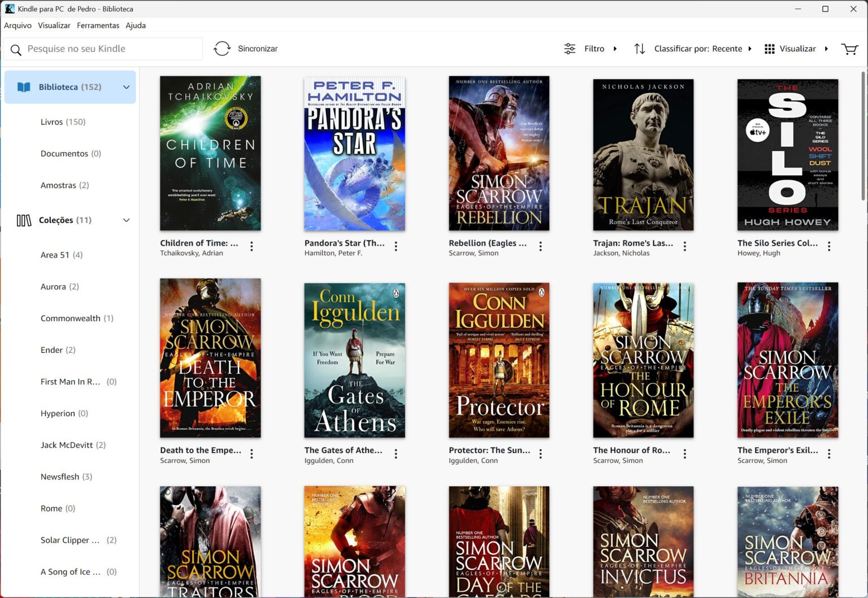
Task: Open options menu for The Silo Series
Action: coord(829,246)
